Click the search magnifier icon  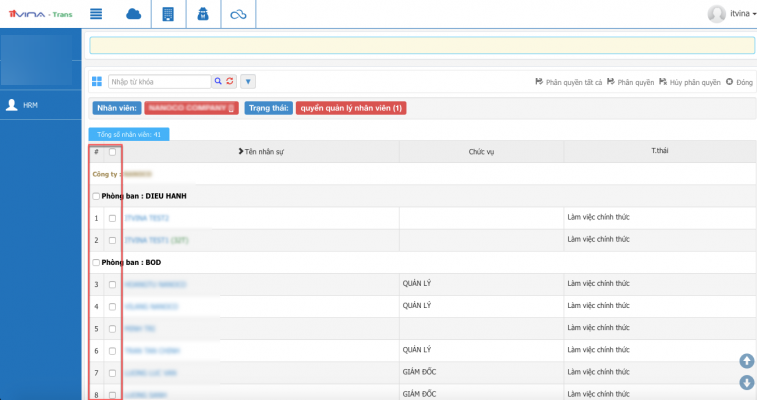(217, 81)
